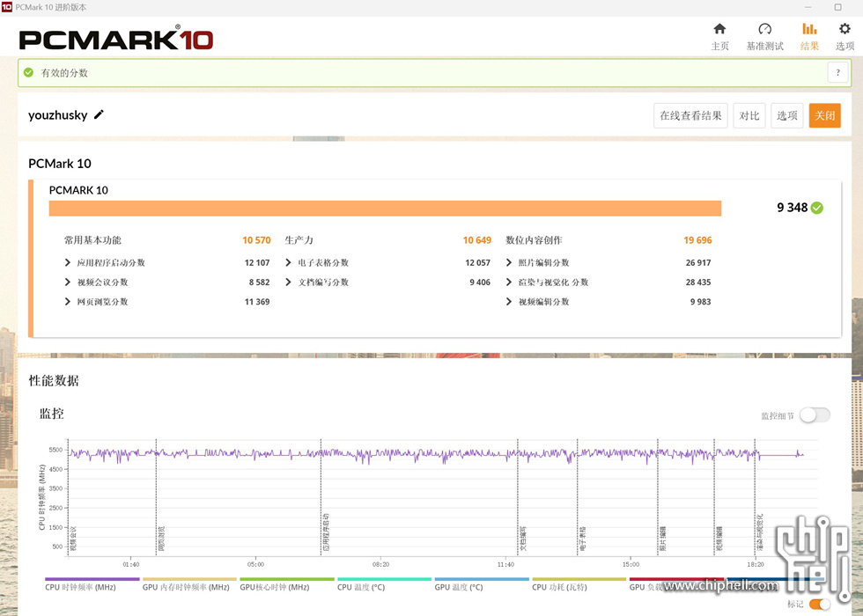Select the 结果 results chart icon
Viewport: 863px width, 616px height.
pyautogui.click(x=809, y=29)
